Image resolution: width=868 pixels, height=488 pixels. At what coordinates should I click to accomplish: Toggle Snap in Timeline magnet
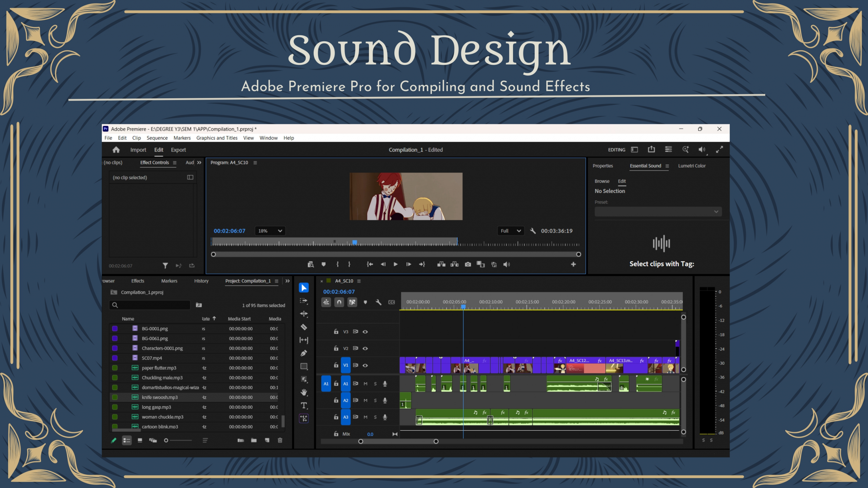pos(339,302)
